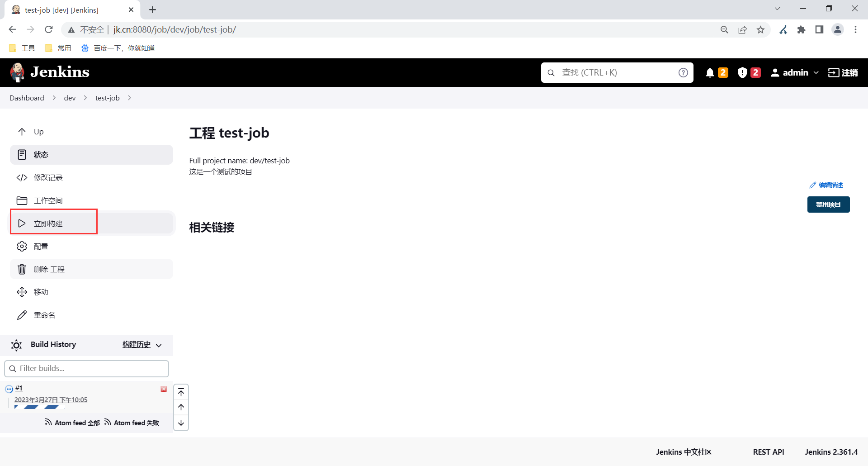The height and width of the screenshot is (466, 868).
Task: Click the Jenkins 中文社区 footer link
Action: pos(684,452)
